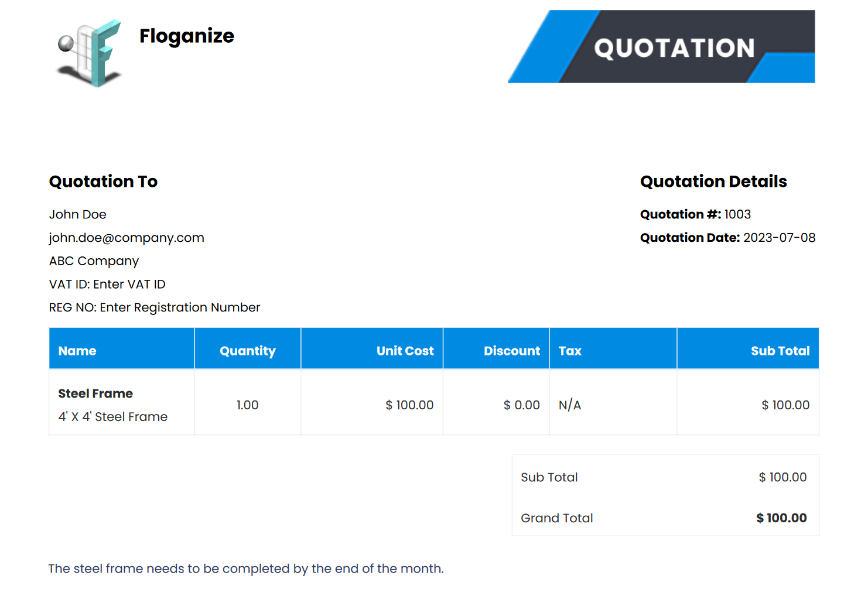Click the Discount column header
Viewport: 868px width, 589px height.
(x=511, y=351)
